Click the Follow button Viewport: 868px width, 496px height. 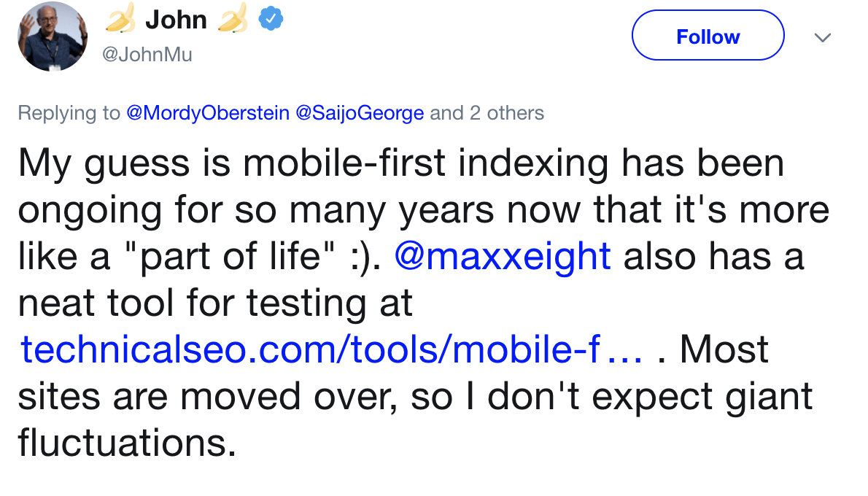[707, 35]
